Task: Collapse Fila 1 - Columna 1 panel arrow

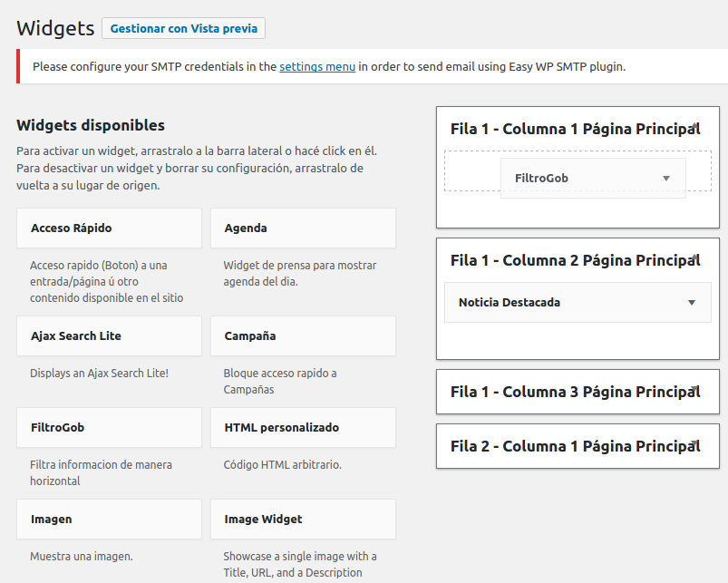Action: pyautogui.click(x=695, y=126)
